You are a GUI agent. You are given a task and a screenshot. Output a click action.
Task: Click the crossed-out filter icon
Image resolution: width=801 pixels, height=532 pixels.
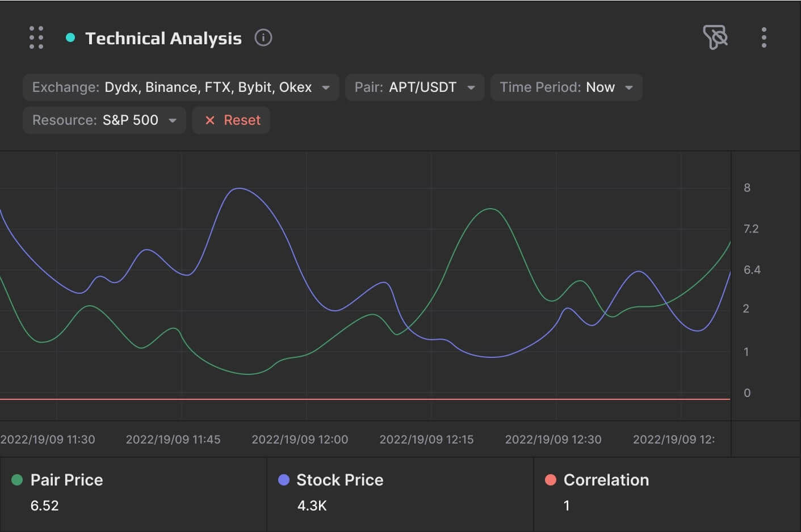715,37
